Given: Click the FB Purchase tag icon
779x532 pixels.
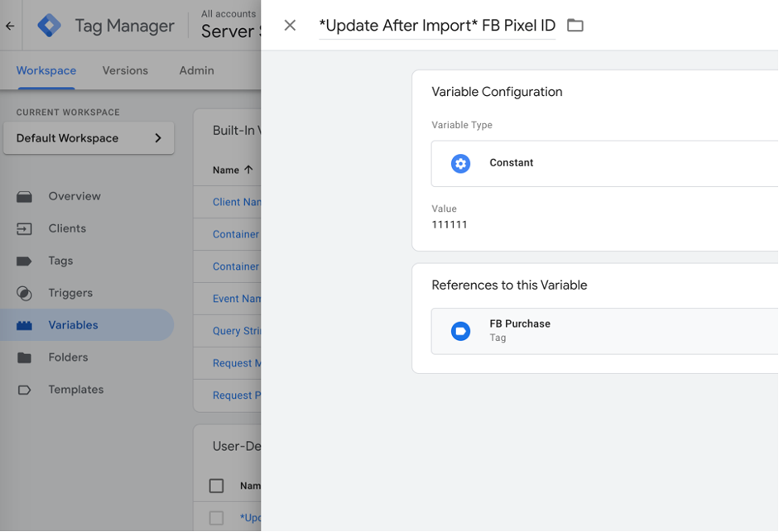Looking at the screenshot, I should 460,331.
